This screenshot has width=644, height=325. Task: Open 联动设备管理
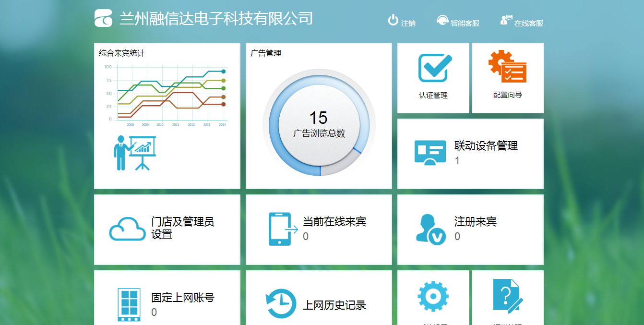486,146
